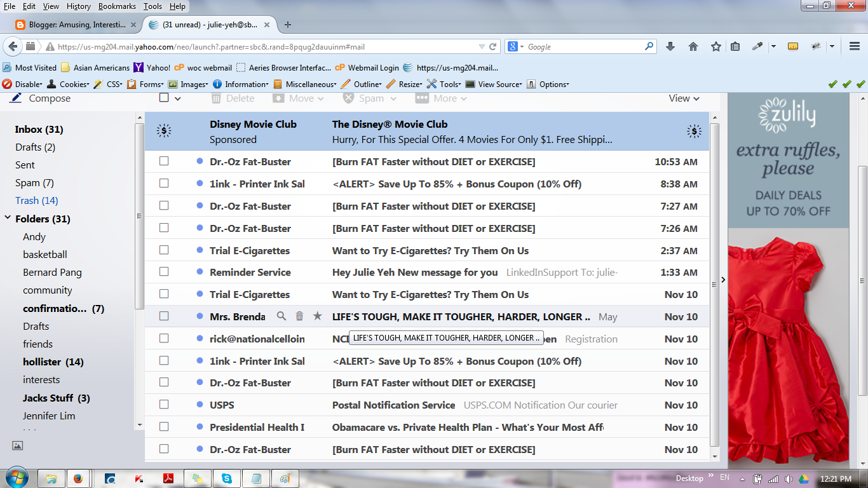868x488 pixels.
Task: Open the View menu in menu bar
Action: point(51,6)
